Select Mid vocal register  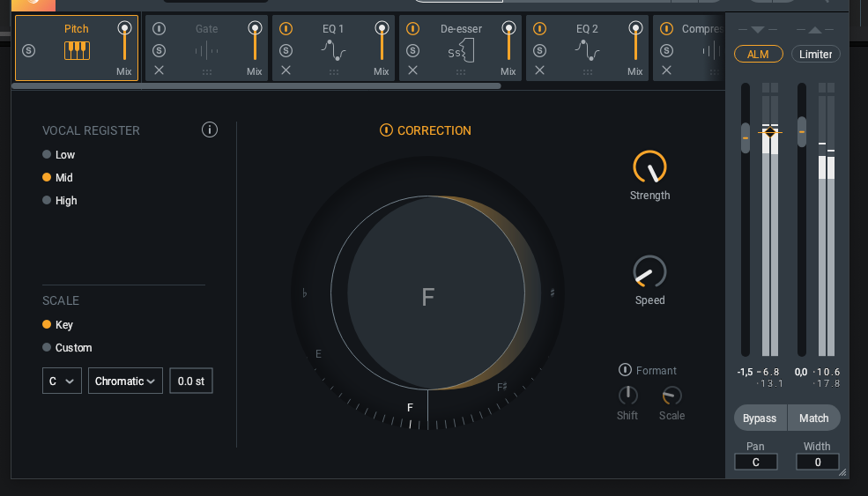[x=57, y=177]
